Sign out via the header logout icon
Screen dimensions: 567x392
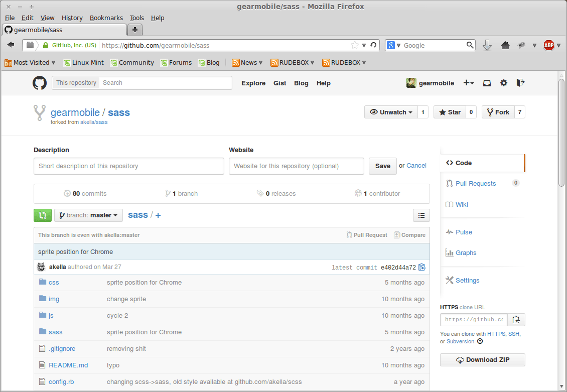coord(520,82)
